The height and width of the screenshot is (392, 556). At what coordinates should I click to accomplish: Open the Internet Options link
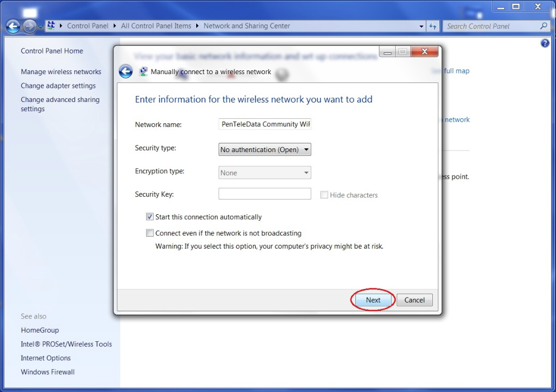(x=46, y=358)
